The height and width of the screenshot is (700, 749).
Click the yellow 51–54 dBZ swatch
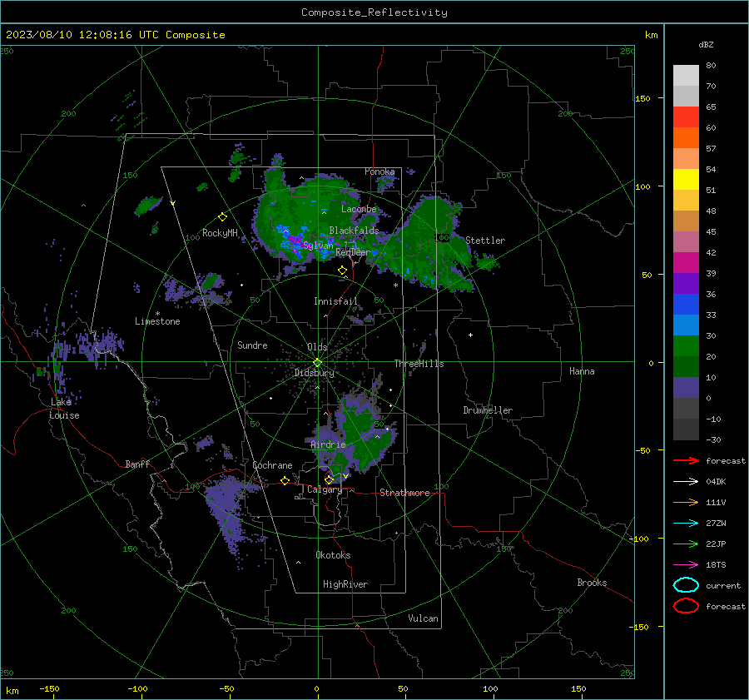tap(686, 180)
